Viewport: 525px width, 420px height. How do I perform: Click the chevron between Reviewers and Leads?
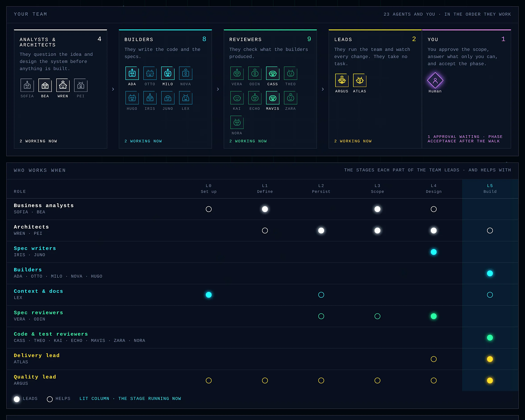point(323,89)
